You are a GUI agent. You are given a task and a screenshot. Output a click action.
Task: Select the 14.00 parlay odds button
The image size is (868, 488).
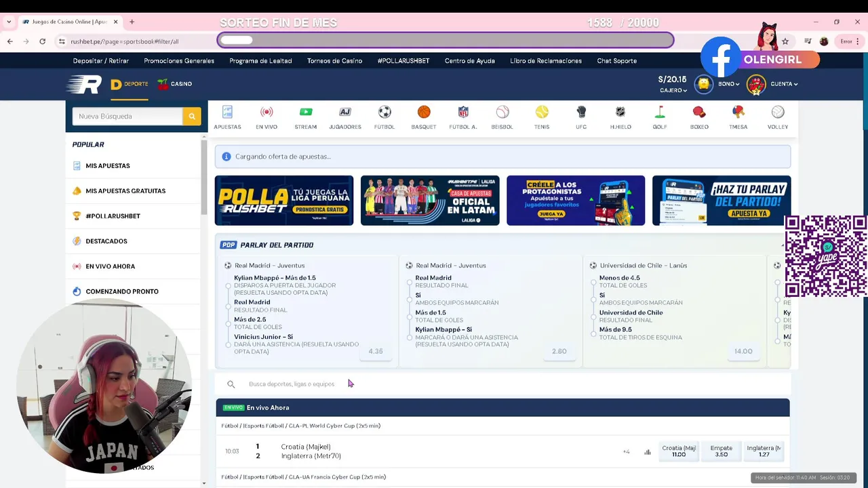pyautogui.click(x=743, y=351)
